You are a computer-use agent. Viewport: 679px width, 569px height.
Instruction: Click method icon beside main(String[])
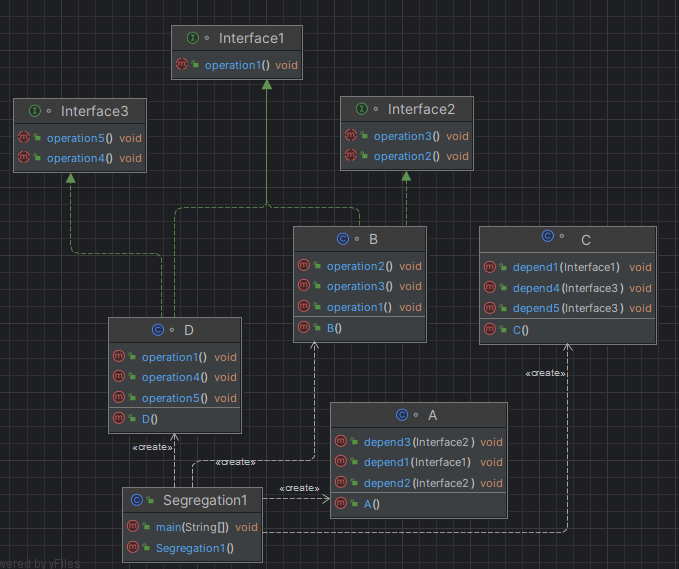[x=133, y=527]
